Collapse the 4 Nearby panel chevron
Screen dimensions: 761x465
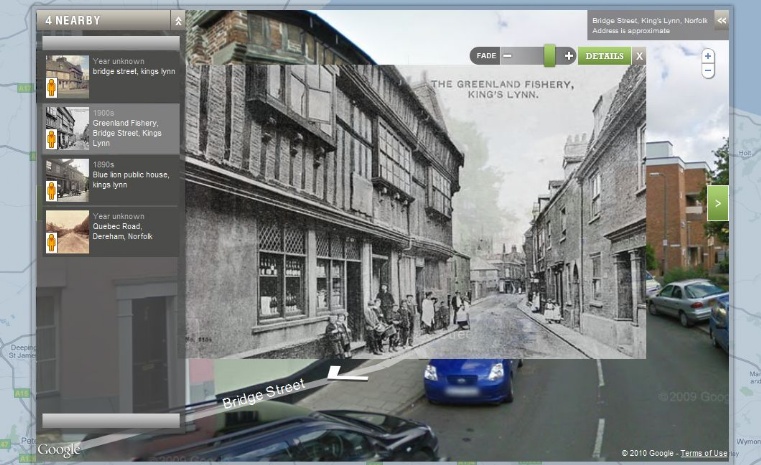click(178, 21)
